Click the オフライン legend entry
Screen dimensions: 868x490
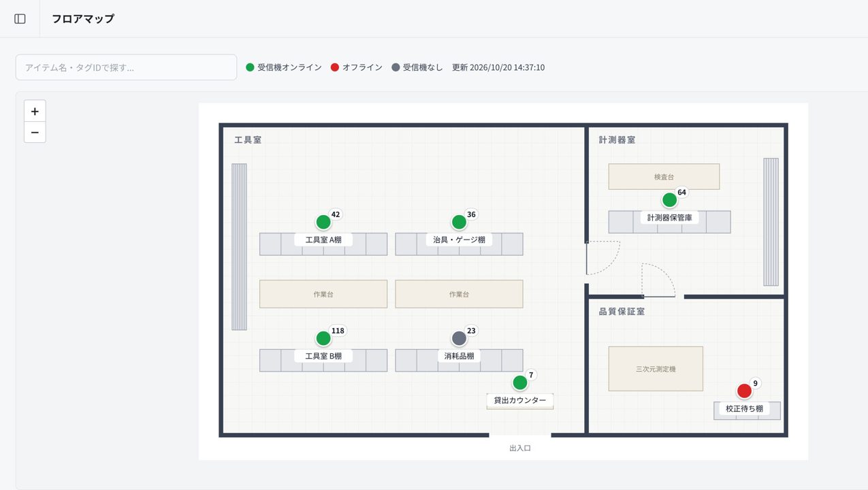tap(356, 67)
